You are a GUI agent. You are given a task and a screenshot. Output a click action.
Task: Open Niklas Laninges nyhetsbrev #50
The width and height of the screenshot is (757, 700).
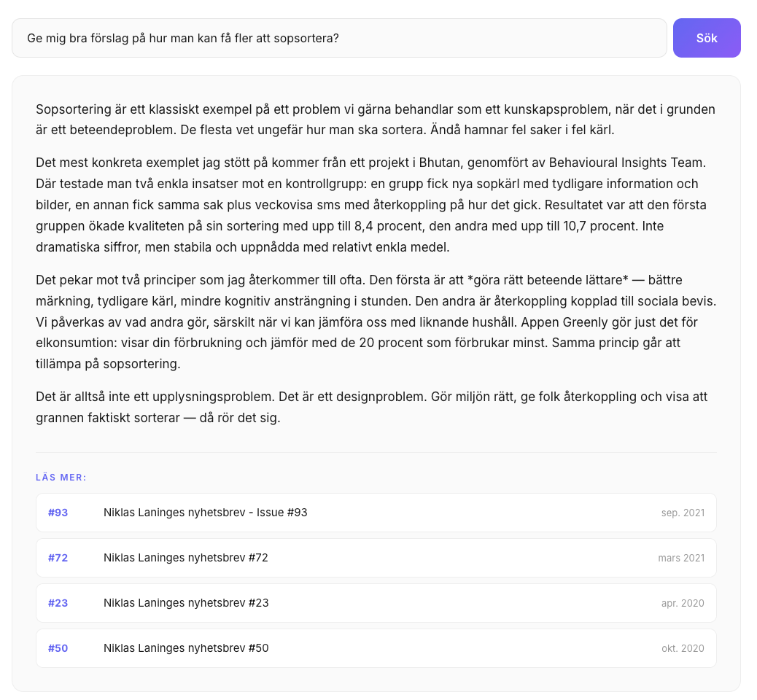[x=376, y=648]
